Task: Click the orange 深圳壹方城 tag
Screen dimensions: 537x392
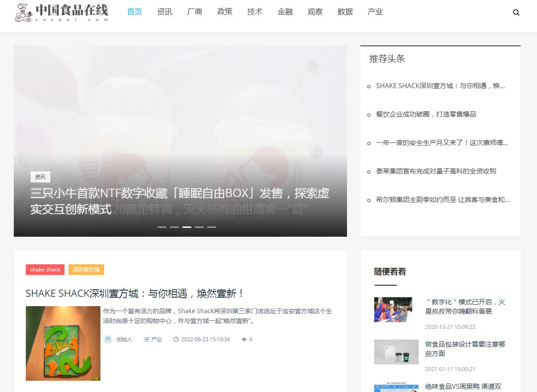Action: point(86,270)
